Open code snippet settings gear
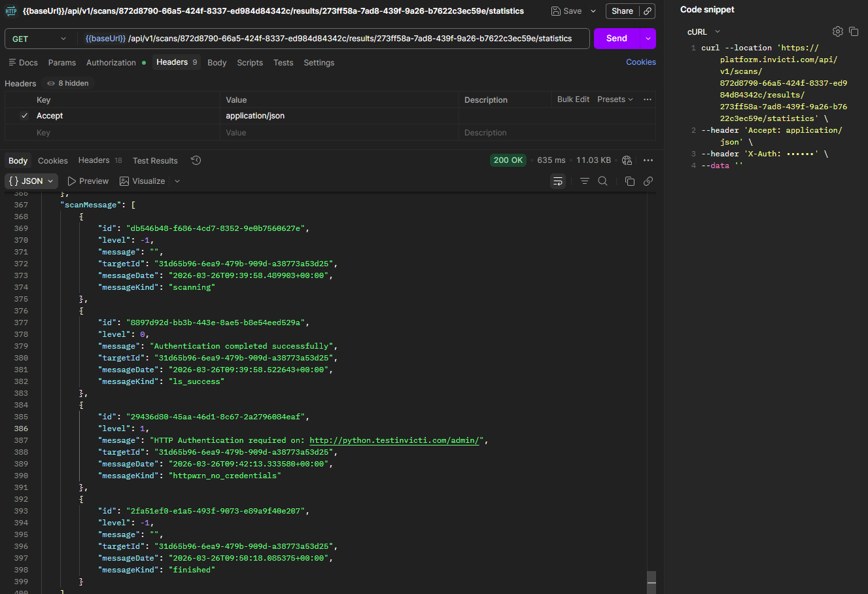Screen dimensions: 868x594 837,31
